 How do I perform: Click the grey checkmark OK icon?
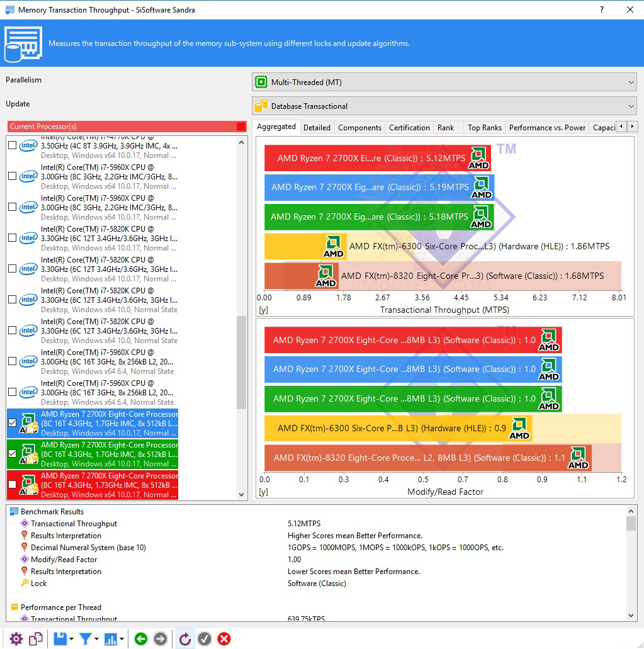pyautogui.click(x=205, y=639)
